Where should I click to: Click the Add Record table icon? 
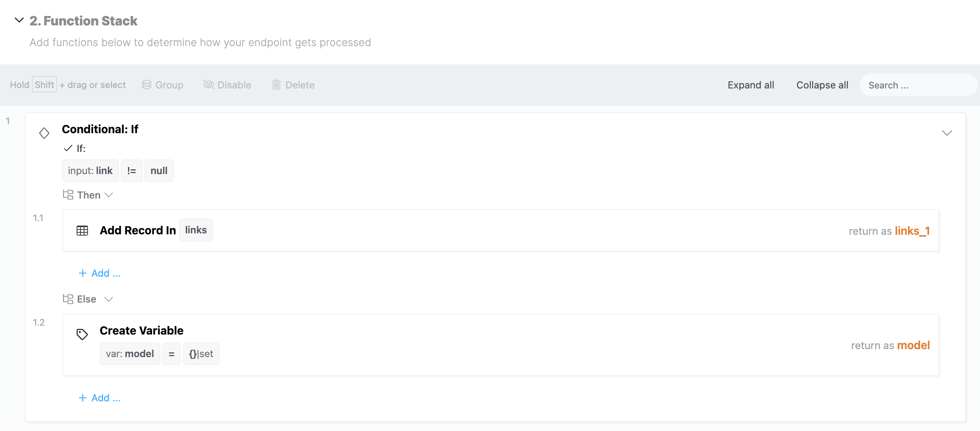coord(82,231)
